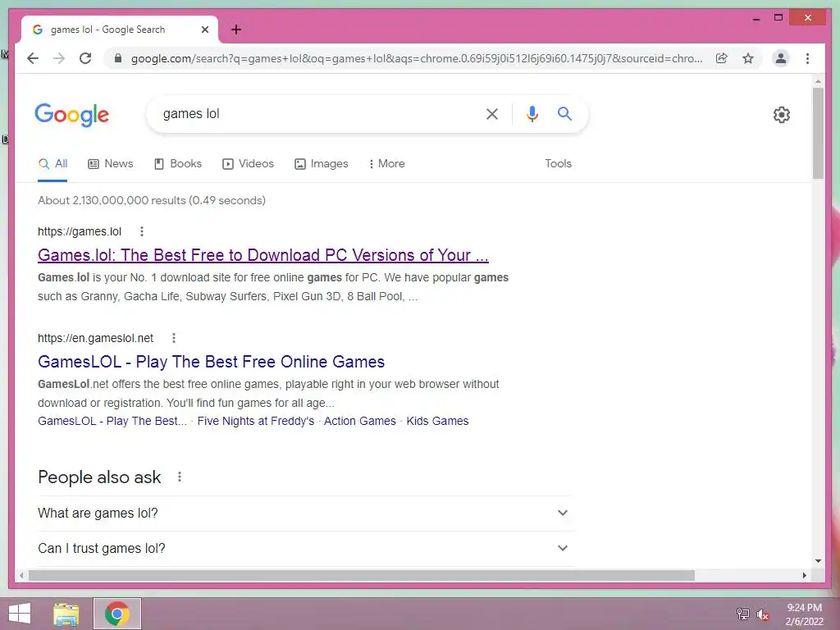Switch to Books results
This screenshot has height=630, width=840.
point(178,163)
